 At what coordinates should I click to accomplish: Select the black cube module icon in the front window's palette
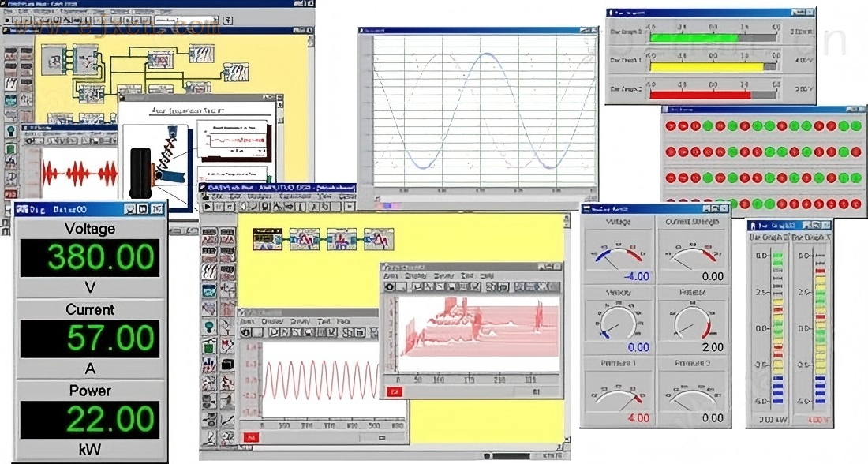[227, 365]
